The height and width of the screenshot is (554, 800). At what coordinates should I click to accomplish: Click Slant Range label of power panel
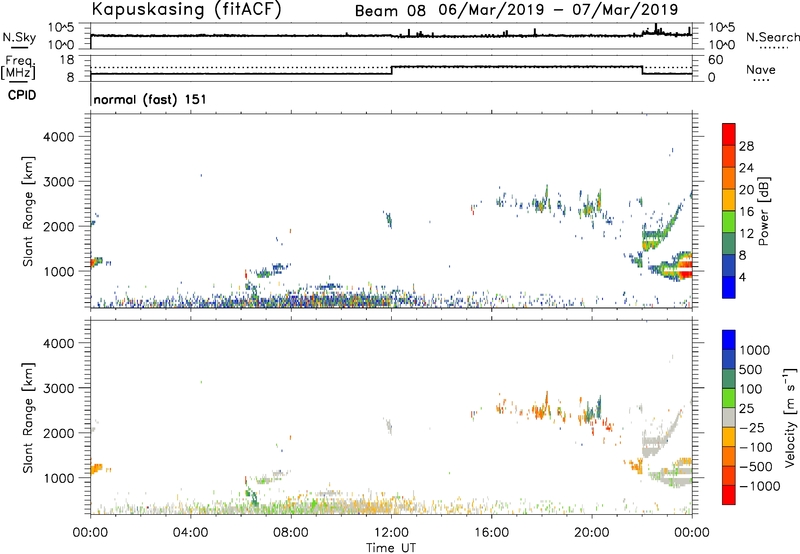[28, 211]
